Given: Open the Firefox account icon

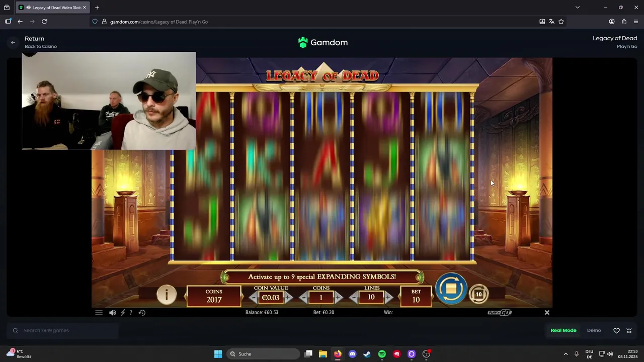Looking at the screenshot, I should pos(612,22).
